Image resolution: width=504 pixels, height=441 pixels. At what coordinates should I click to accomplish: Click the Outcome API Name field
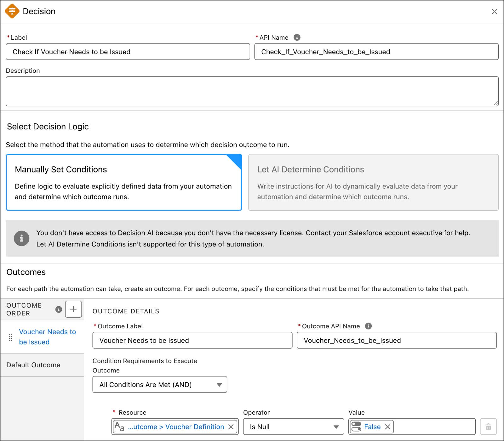point(397,341)
